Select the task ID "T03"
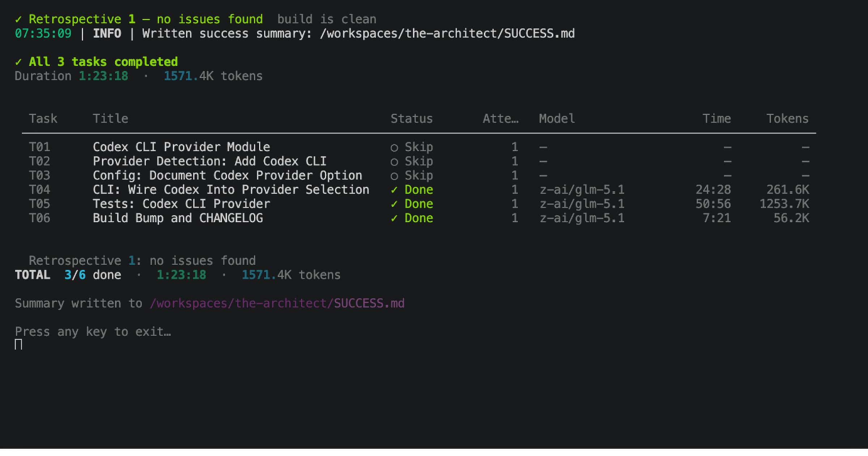The width and height of the screenshot is (868, 456). tap(39, 176)
